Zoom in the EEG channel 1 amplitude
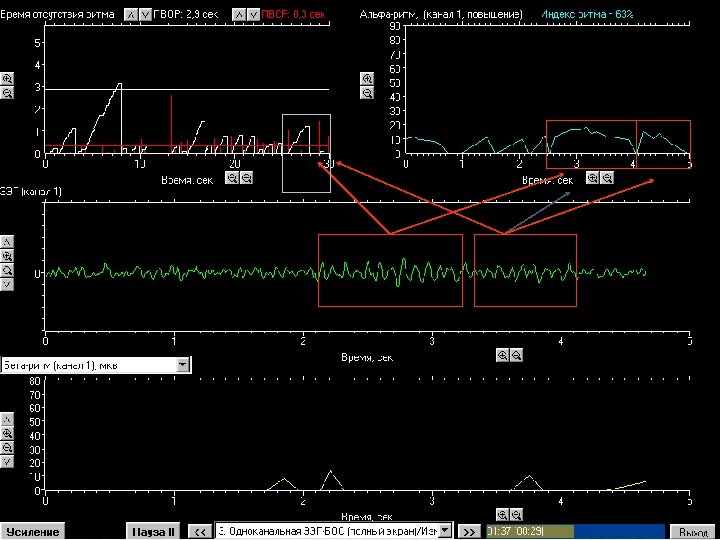Image resolution: width=720 pixels, height=540 pixels. 7,256
